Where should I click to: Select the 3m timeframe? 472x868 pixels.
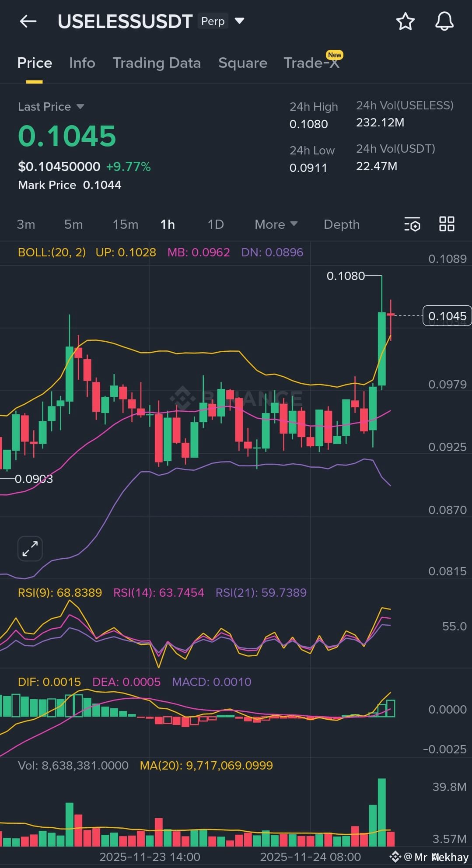(x=26, y=224)
